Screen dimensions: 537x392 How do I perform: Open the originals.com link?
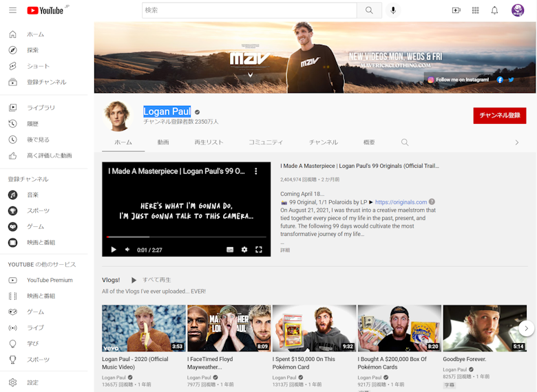point(401,202)
